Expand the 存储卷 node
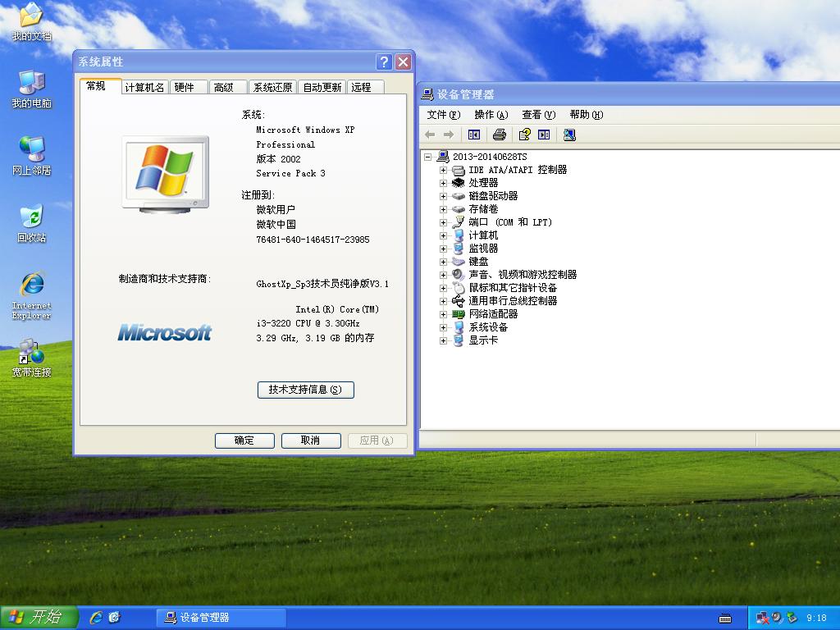This screenshot has height=630, width=840. coord(443,209)
